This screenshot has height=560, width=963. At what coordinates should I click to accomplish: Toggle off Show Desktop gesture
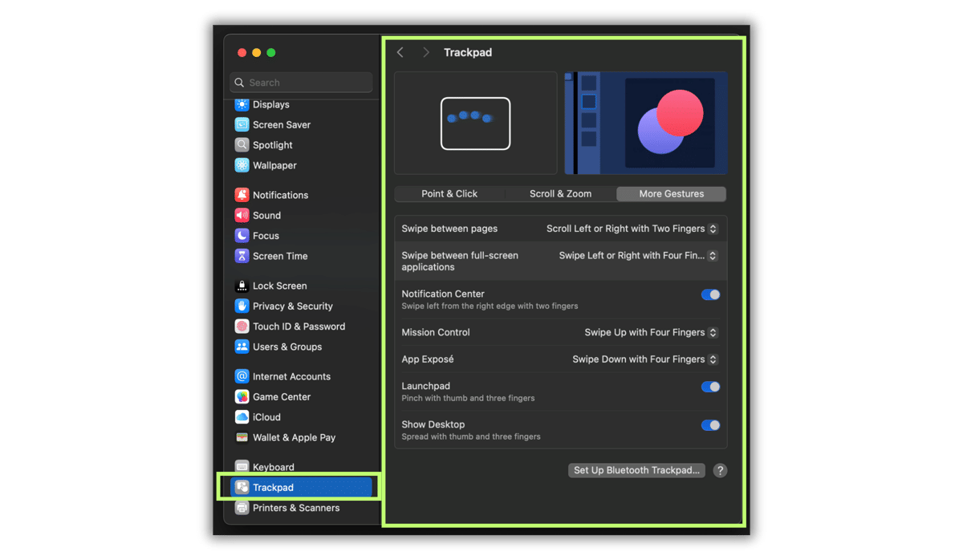point(709,425)
